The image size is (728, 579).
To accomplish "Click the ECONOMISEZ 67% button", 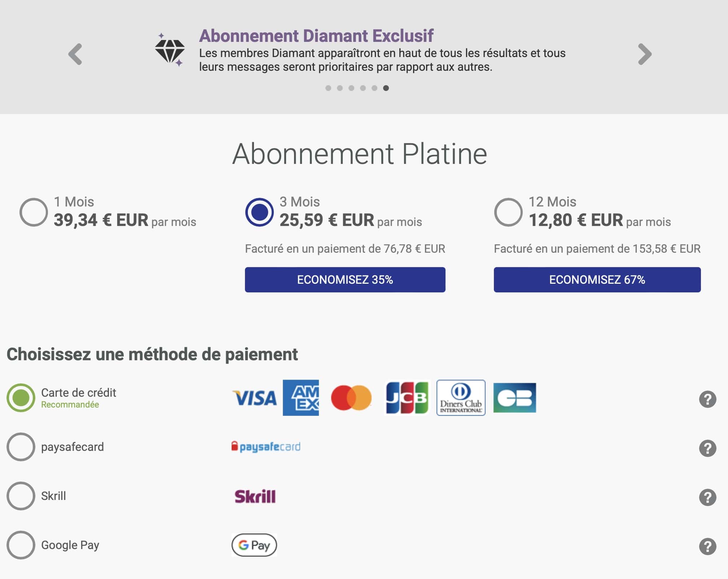I will (x=597, y=280).
